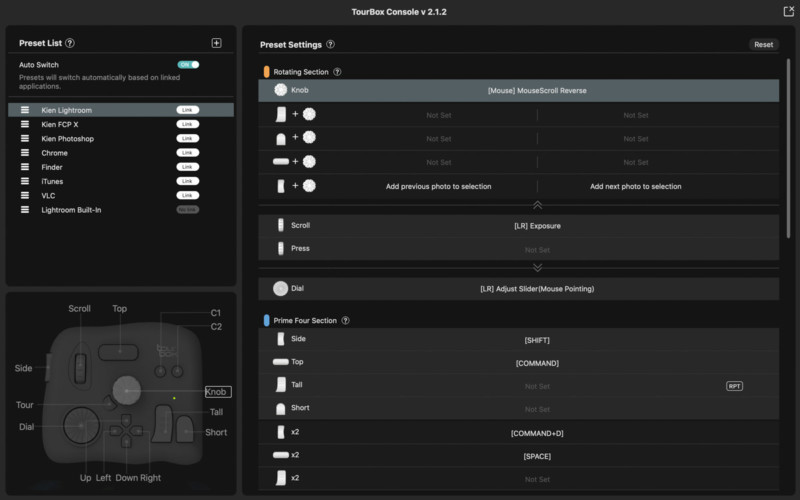800x500 pixels.
Task: Edit the Top [COMMAND] assignment
Action: click(x=537, y=363)
